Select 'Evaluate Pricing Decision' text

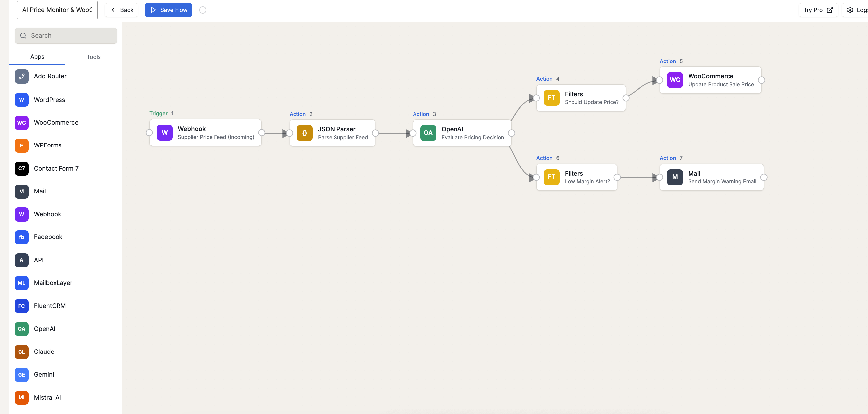pyautogui.click(x=473, y=138)
